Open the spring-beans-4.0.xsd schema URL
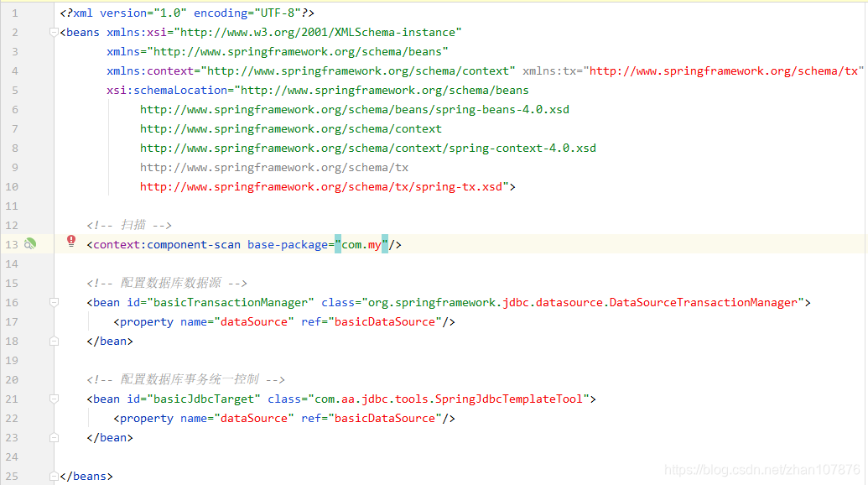Viewport: 868px width, 485px height. pos(352,109)
